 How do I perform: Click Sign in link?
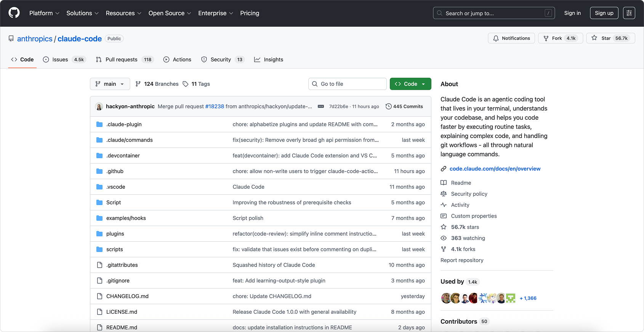tap(572, 13)
